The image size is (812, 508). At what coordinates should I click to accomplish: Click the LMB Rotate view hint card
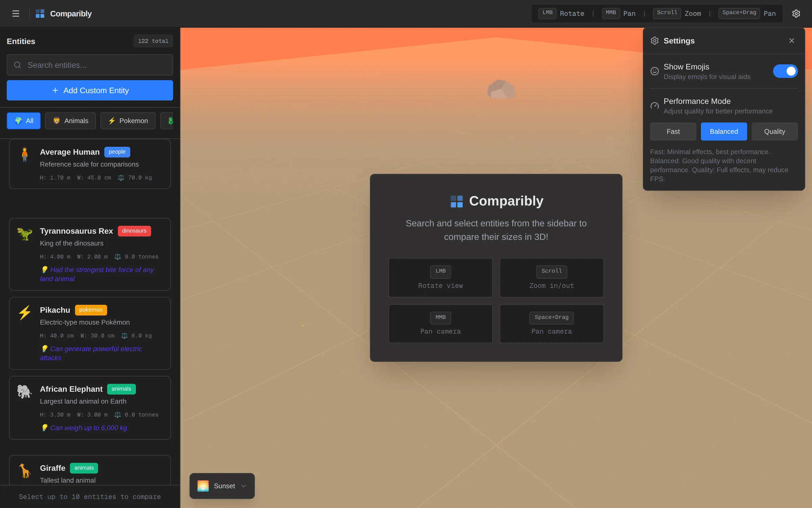coord(441,278)
